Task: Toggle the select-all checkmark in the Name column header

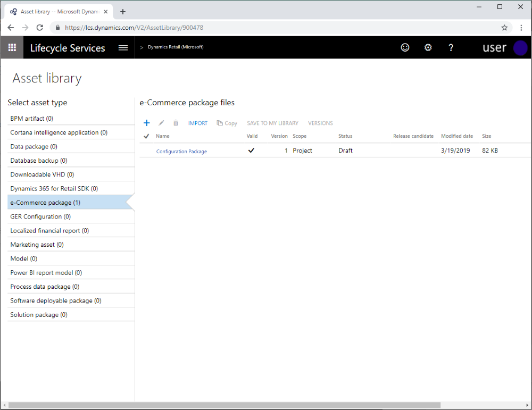Action: (145, 136)
